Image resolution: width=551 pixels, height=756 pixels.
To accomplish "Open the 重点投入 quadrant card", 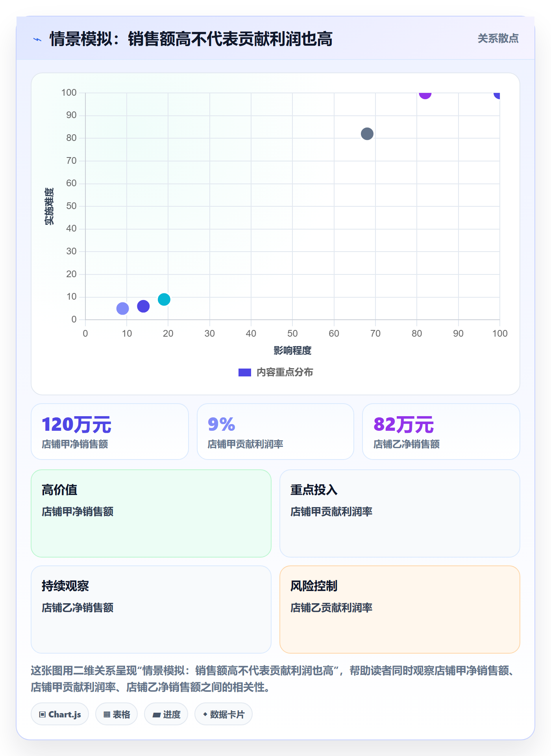I will [x=400, y=513].
